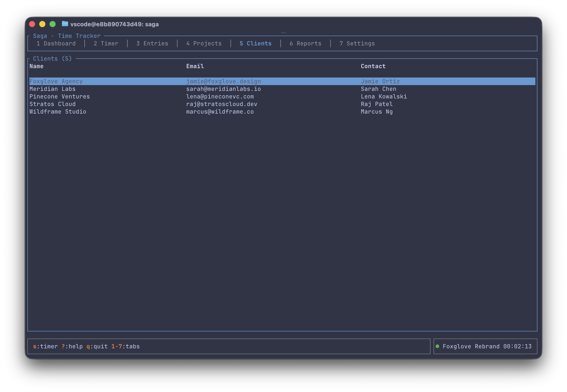567x392 pixels.
Task: Click the Email column header
Action: coord(195,66)
